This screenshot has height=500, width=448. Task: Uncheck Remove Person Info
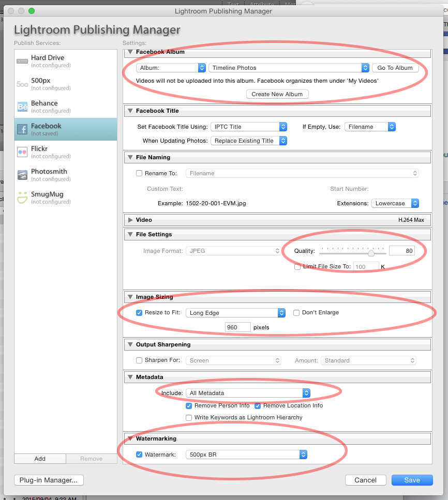tap(189, 406)
